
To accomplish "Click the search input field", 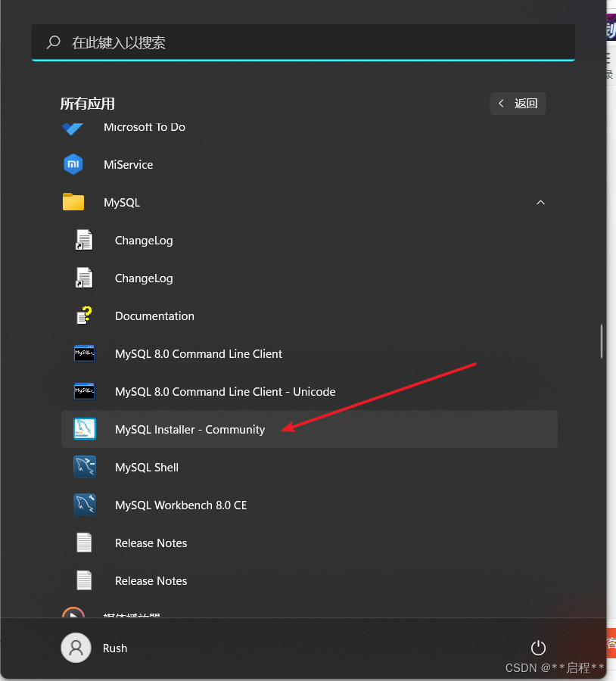I will pyautogui.click(x=303, y=42).
